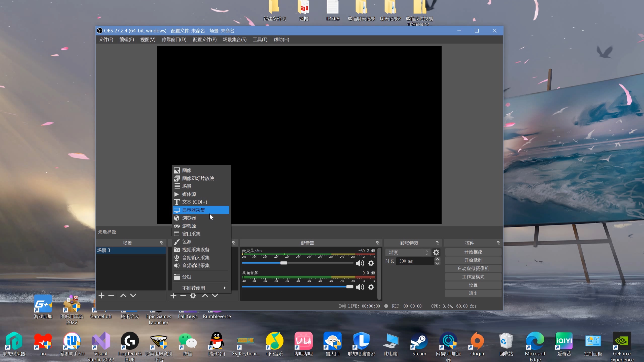The width and height of the screenshot is (644, 362).
Task: Add a new scene with plus icon
Action: click(101, 295)
